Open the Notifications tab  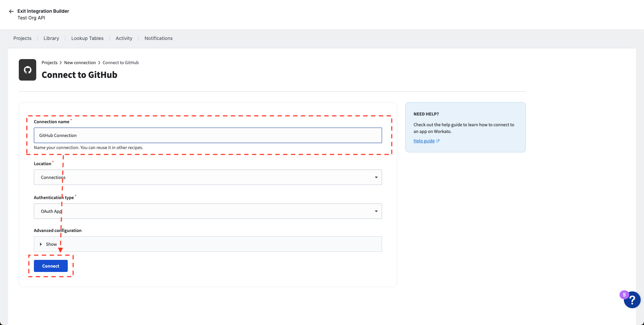159,38
